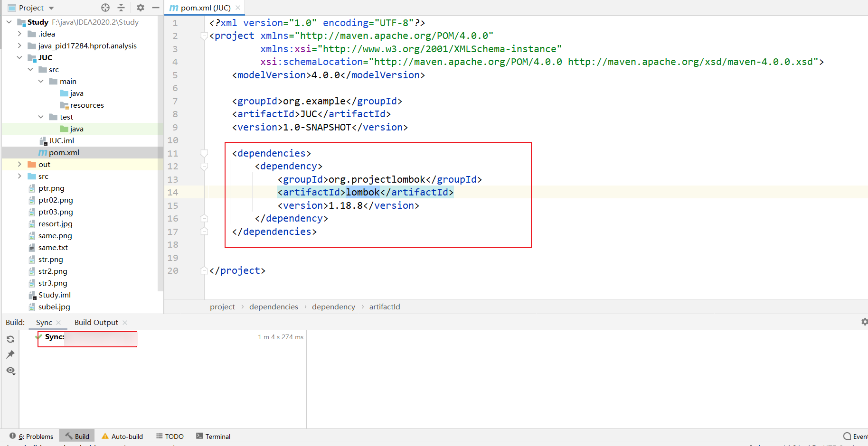Open the Event Log button
The width and height of the screenshot is (868, 446).
(x=856, y=436)
